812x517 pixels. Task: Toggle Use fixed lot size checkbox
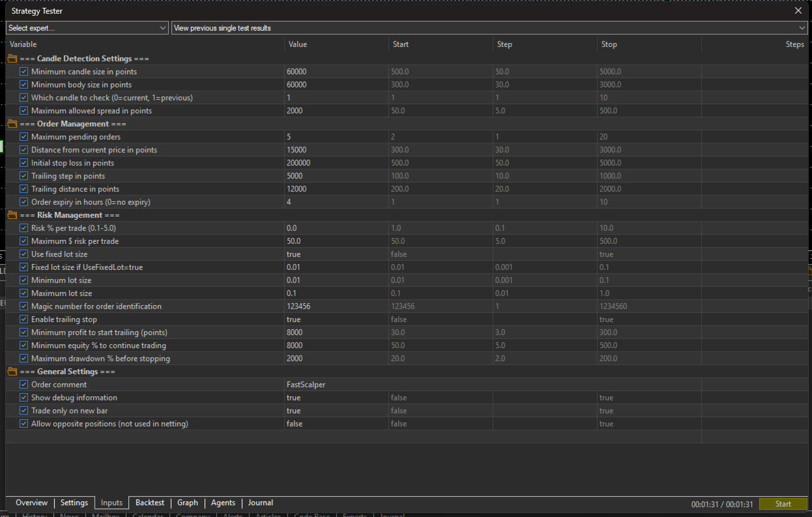(x=24, y=254)
